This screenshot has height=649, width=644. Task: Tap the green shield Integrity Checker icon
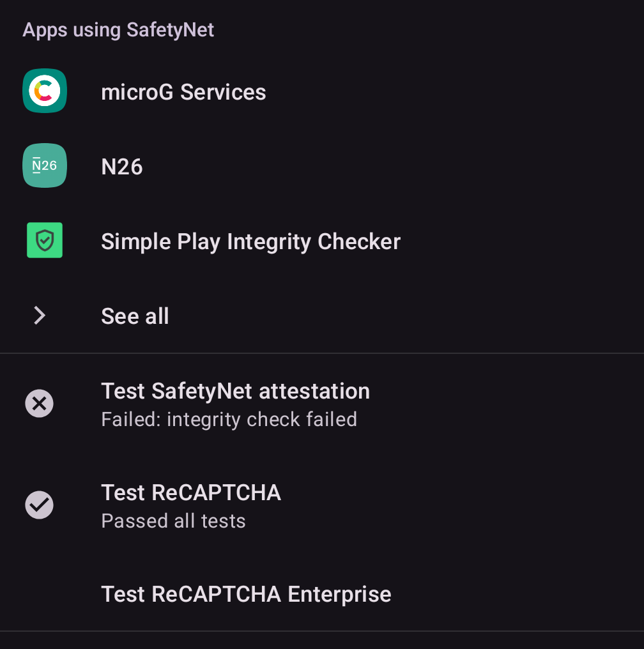click(x=45, y=241)
